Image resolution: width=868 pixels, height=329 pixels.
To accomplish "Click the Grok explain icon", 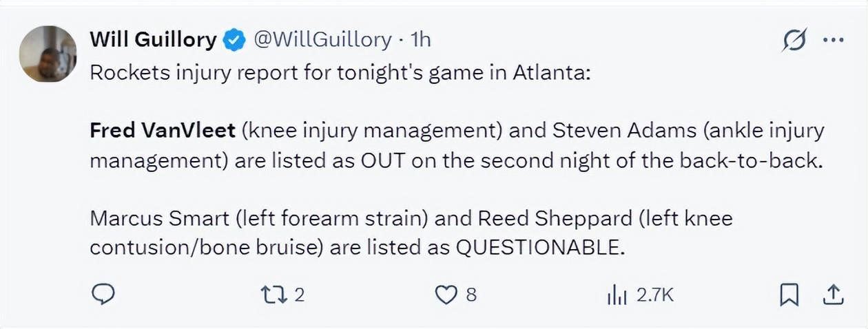I will click(x=794, y=41).
